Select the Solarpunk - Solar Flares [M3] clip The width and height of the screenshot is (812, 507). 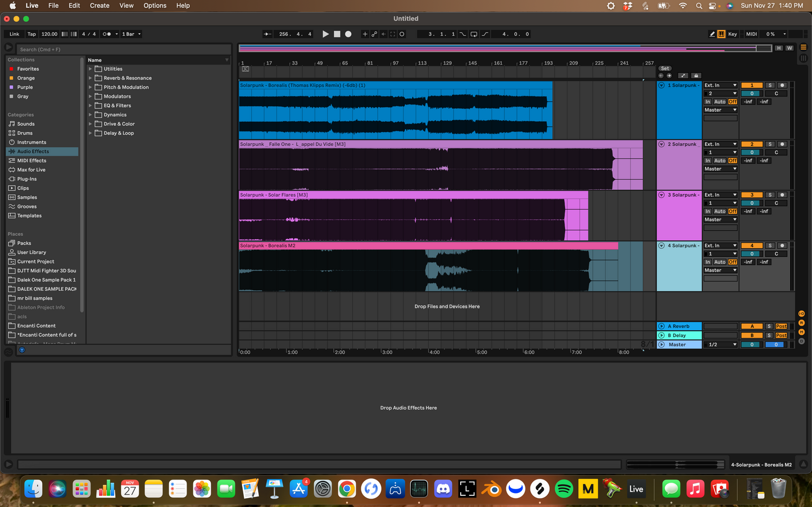point(413,195)
